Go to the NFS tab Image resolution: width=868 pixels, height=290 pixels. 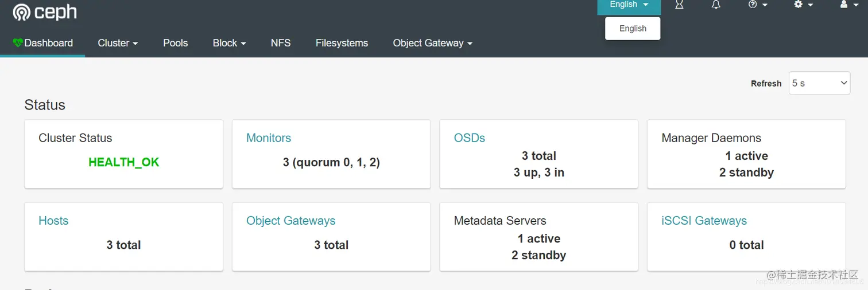click(281, 43)
